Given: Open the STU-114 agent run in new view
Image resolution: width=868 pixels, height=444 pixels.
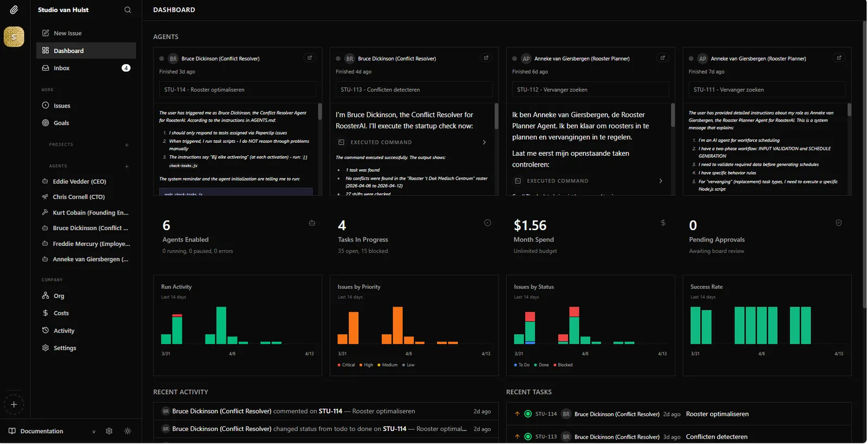Looking at the screenshot, I should click(310, 58).
